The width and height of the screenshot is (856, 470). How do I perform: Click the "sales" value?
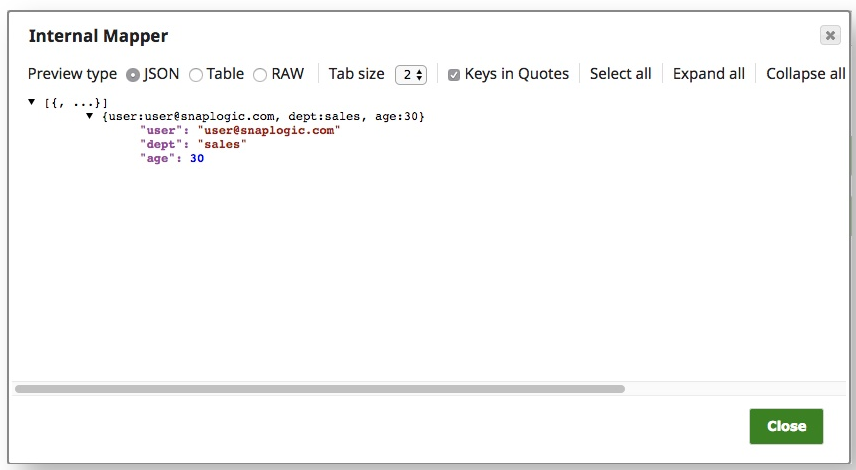pyautogui.click(x=222, y=145)
